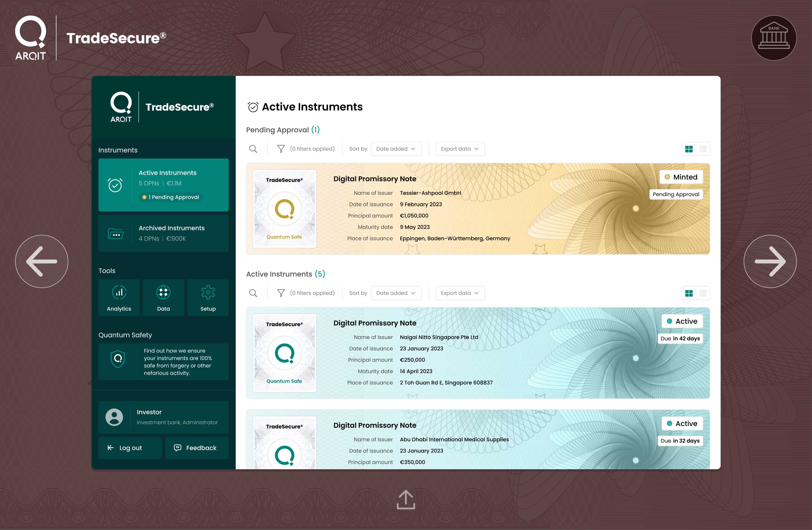This screenshot has height=530, width=812.
Task: Click the issuer name Tessier-Ashpool GmbH
Action: tap(430, 193)
